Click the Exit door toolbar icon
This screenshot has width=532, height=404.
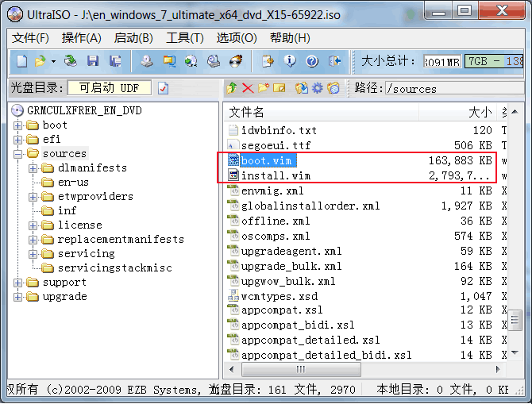point(334,61)
